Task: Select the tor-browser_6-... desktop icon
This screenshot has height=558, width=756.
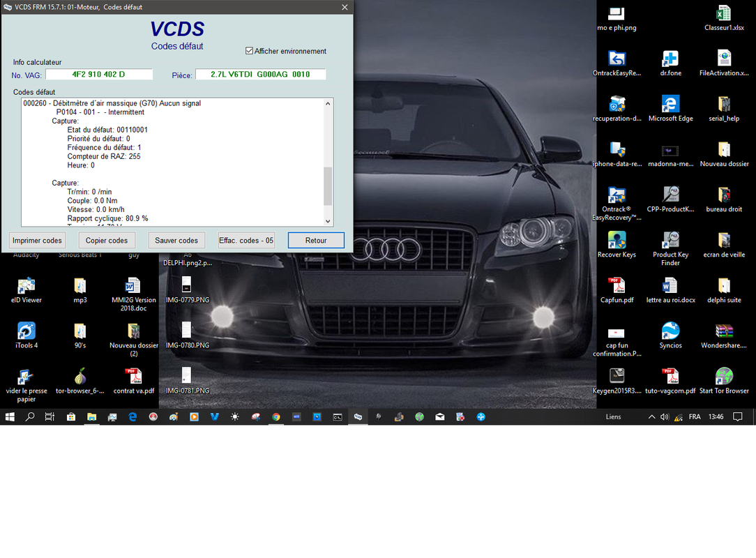Action: point(80,382)
